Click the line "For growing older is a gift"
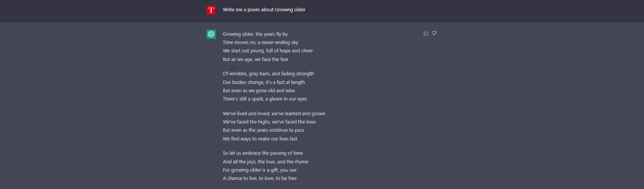 tap(259, 170)
